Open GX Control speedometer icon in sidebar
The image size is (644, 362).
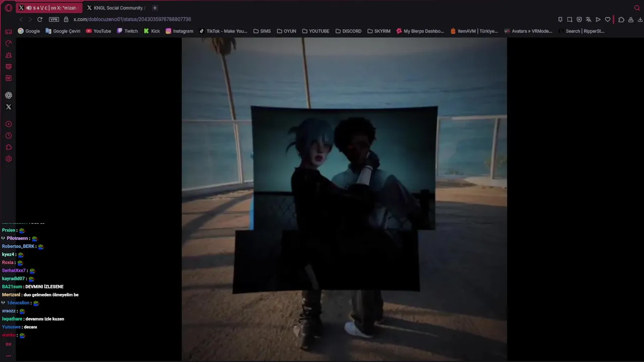coord(9,43)
